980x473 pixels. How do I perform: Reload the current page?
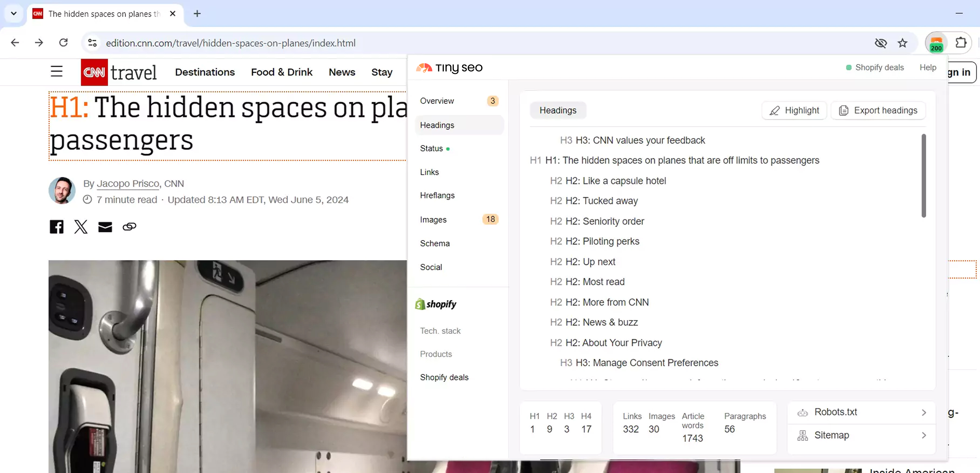63,43
